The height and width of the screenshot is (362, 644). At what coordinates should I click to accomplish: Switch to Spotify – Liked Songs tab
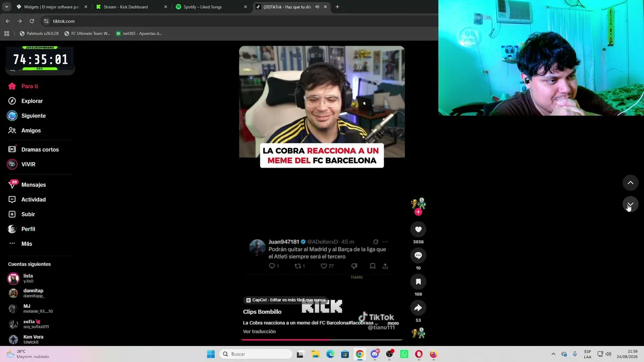tap(210, 7)
